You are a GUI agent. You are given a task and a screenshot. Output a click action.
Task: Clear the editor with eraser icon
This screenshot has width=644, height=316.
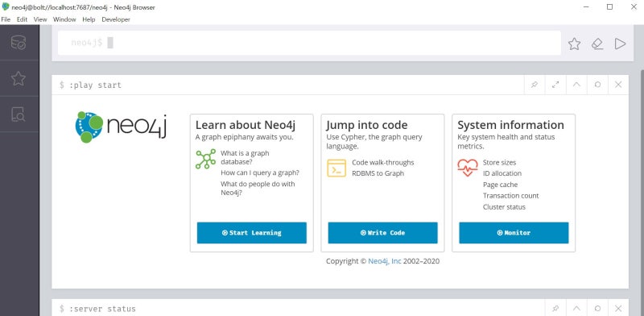pos(597,44)
